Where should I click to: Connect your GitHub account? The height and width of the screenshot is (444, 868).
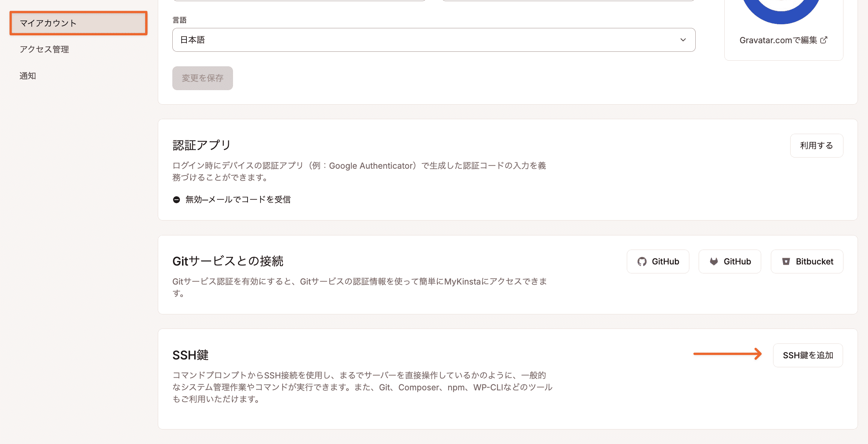coord(658,261)
